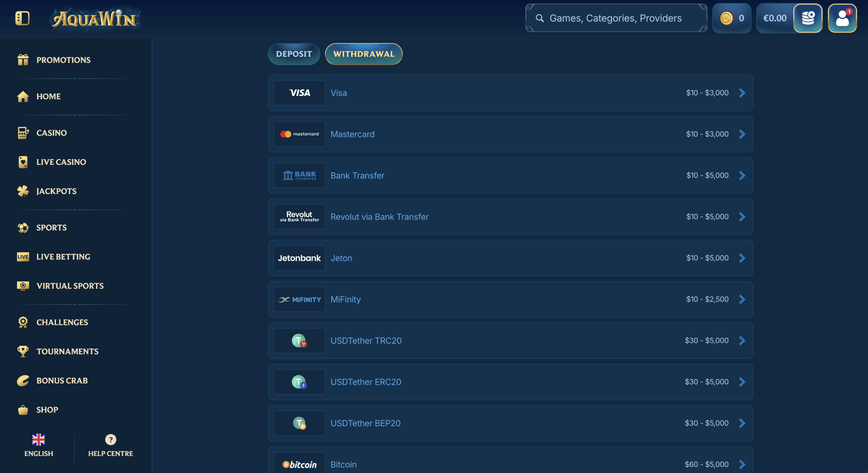Go to Live Casino menu item
This screenshot has height=473, width=868.
pos(61,162)
